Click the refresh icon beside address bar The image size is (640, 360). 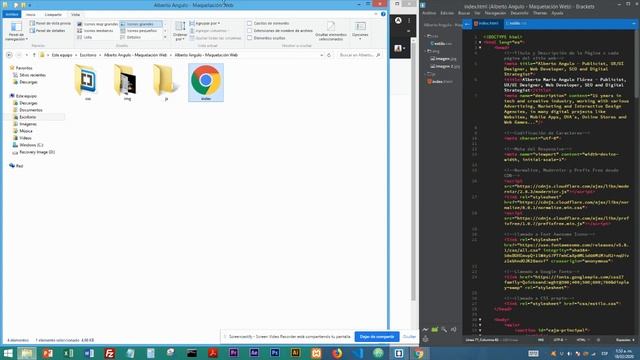click(x=329, y=55)
